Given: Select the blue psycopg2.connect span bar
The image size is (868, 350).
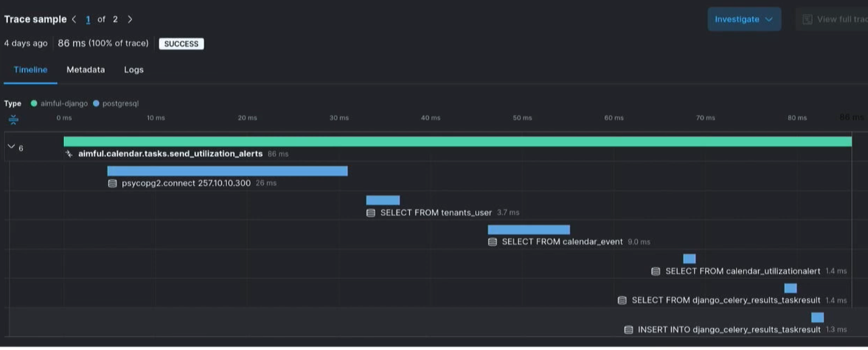Looking at the screenshot, I should tap(227, 171).
